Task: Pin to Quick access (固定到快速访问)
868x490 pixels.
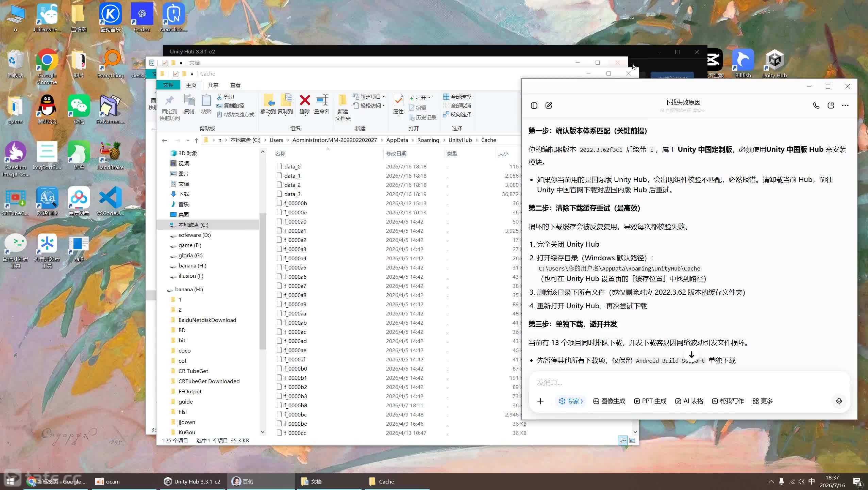Action: [x=169, y=108]
